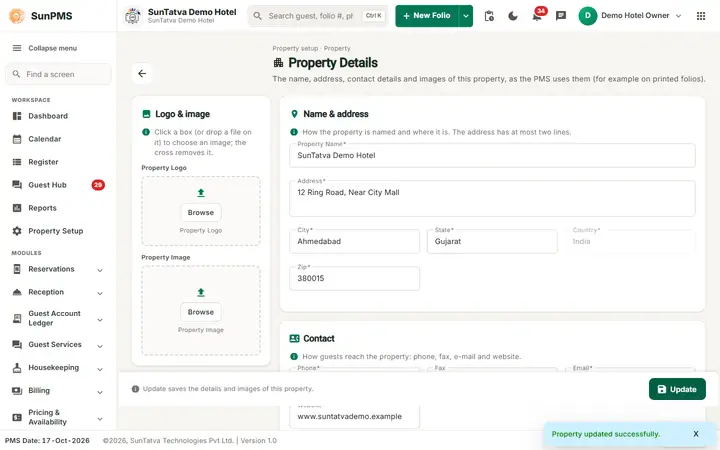Open Property Setup from the sidebar
Screen dimensions: 720x450
(x=58, y=231)
